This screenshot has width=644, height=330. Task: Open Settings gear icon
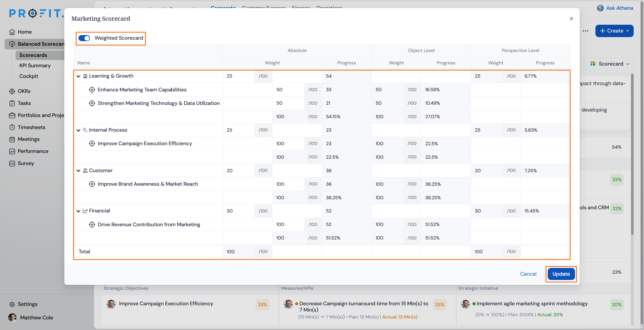[x=12, y=304]
